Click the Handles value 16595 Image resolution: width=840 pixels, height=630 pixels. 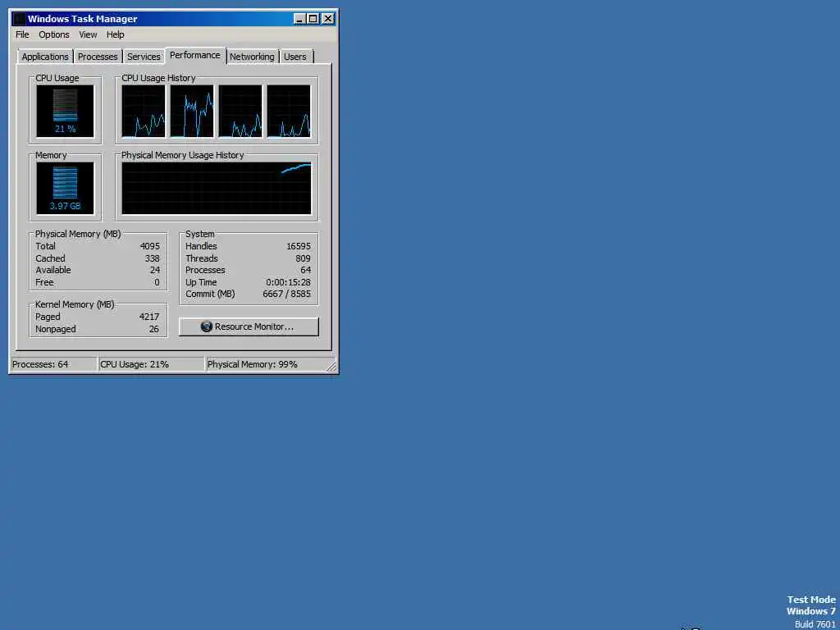click(299, 246)
